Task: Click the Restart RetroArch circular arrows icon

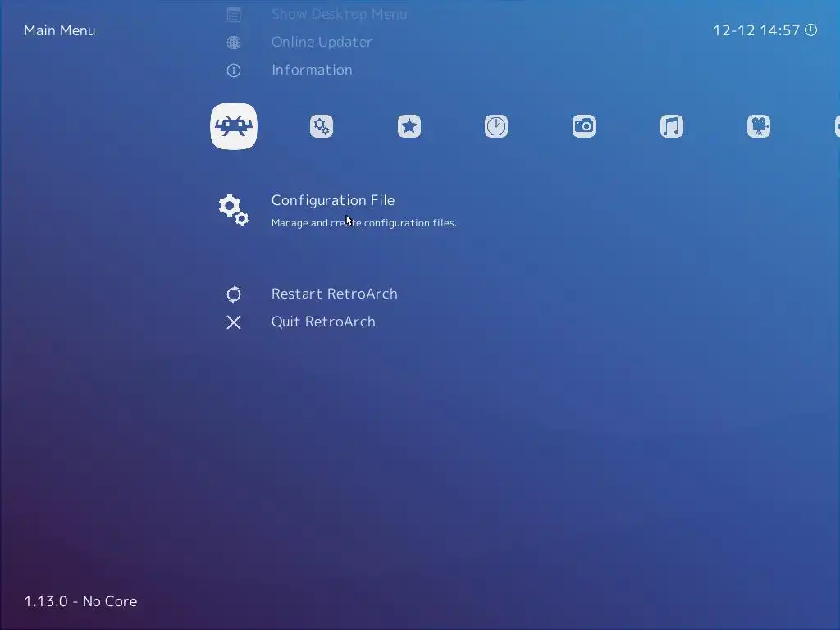Action: pyautogui.click(x=234, y=294)
